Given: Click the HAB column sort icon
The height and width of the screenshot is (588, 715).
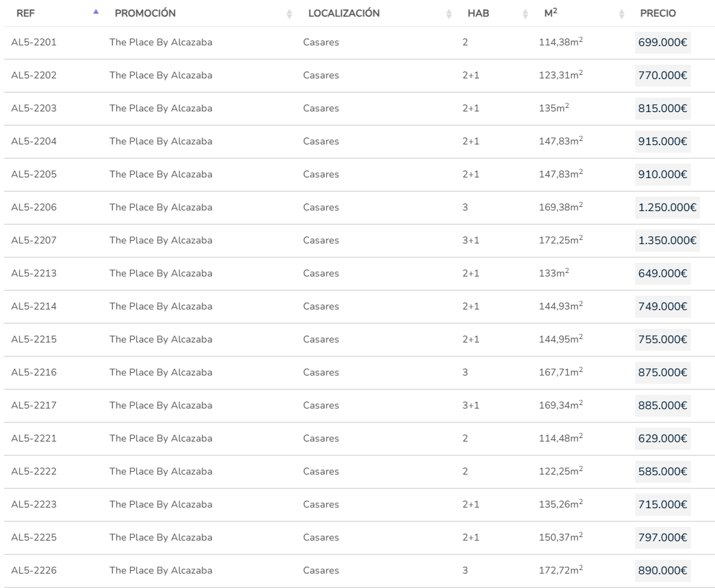Looking at the screenshot, I should click(x=525, y=14).
